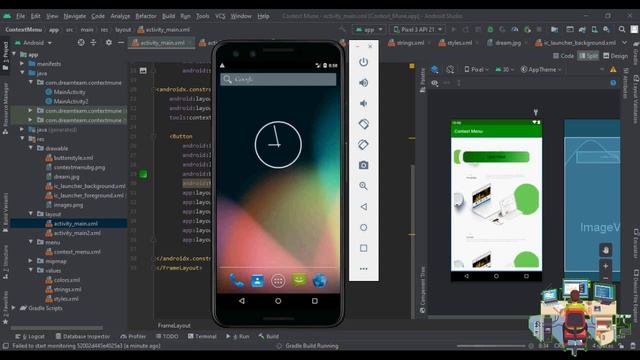Screen dimensions: 640x360
Task: Activate emulator zoom magnifier
Action: click(x=363, y=186)
